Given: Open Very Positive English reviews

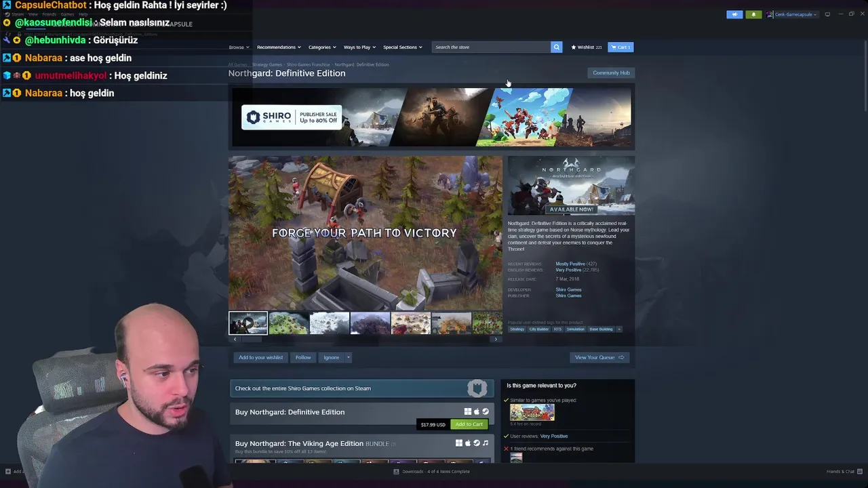Looking at the screenshot, I should pyautogui.click(x=568, y=270).
